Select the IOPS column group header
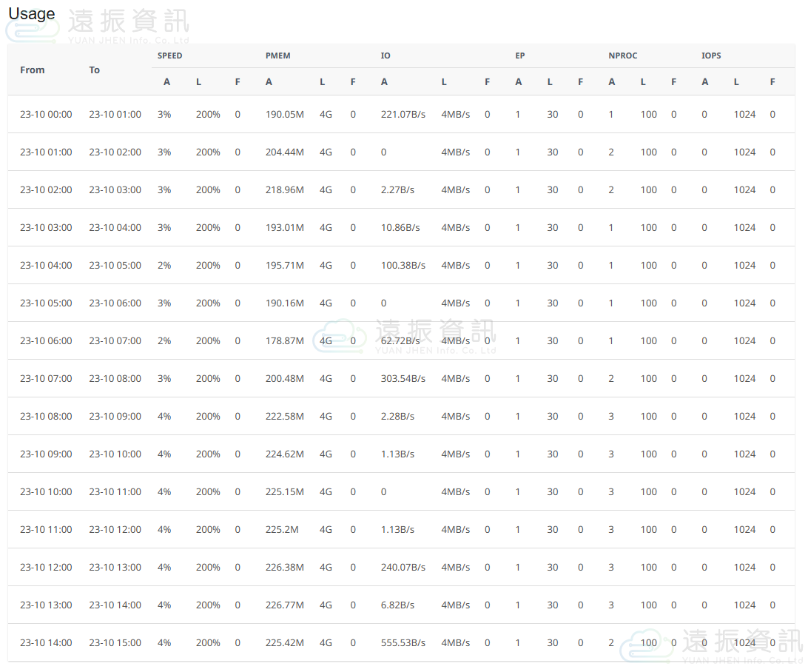The image size is (808, 672). (x=711, y=56)
